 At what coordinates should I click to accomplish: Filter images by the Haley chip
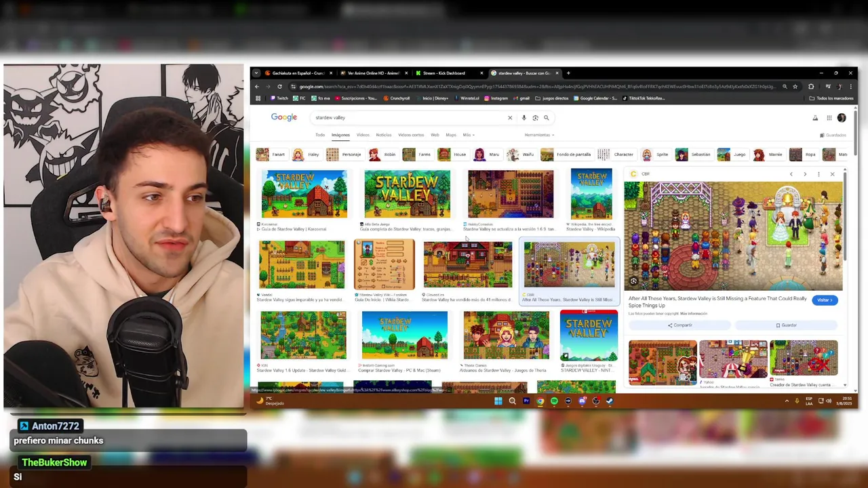(306, 155)
